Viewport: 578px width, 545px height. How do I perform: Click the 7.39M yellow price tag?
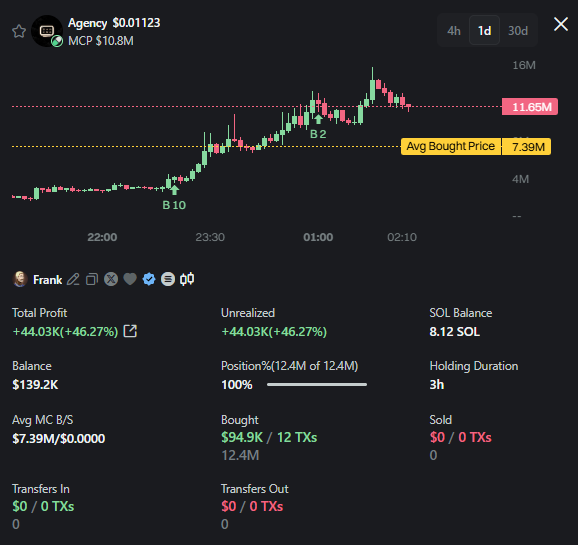coord(526,147)
